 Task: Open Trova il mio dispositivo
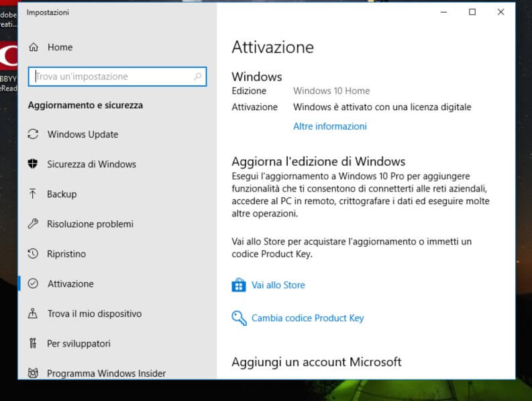click(x=95, y=314)
